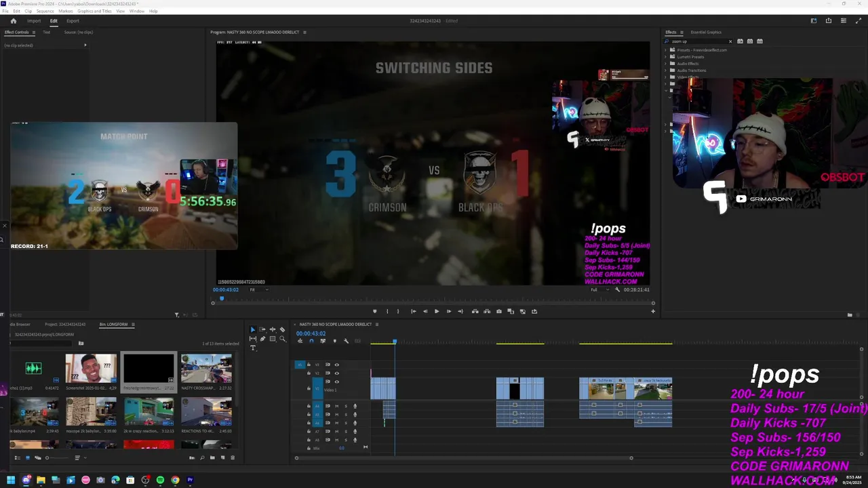Select the Pen tool
Image resolution: width=868 pixels, height=488 pixels.
click(x=262, y=339)
